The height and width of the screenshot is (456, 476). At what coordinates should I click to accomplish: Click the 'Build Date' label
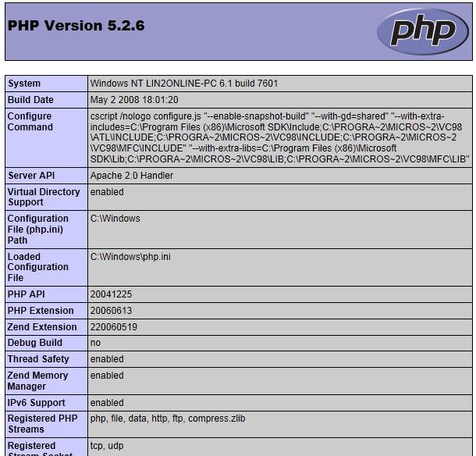(30, 100)
